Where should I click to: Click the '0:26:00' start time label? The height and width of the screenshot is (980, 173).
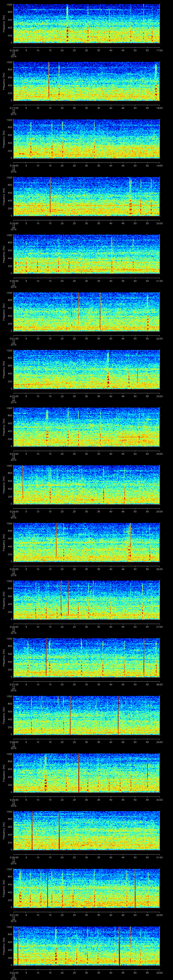14,627
